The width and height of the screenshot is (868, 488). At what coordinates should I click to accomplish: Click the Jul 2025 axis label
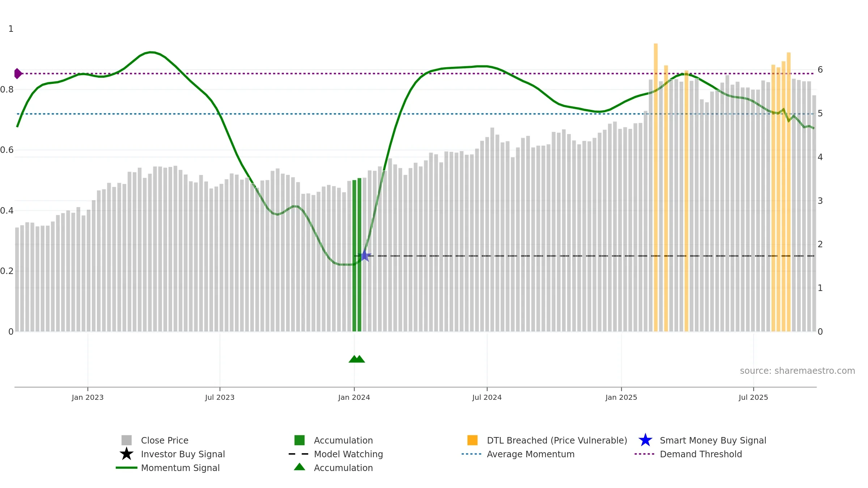point(753,398)
